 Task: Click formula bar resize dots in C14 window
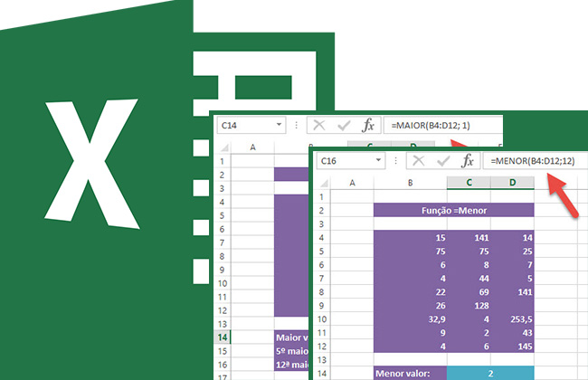296,125
